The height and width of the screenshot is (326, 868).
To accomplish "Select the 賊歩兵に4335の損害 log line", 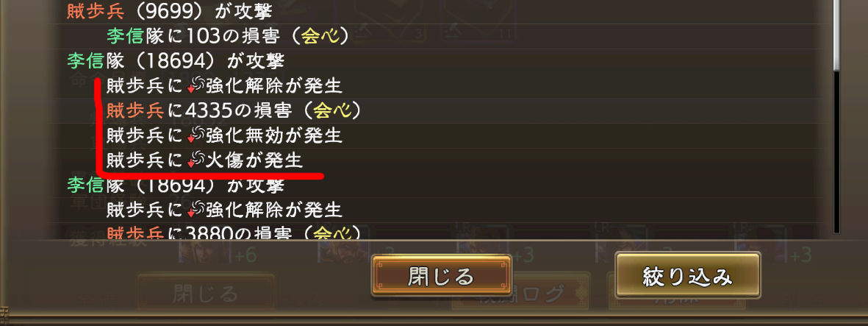I will [x=234, y=111].
